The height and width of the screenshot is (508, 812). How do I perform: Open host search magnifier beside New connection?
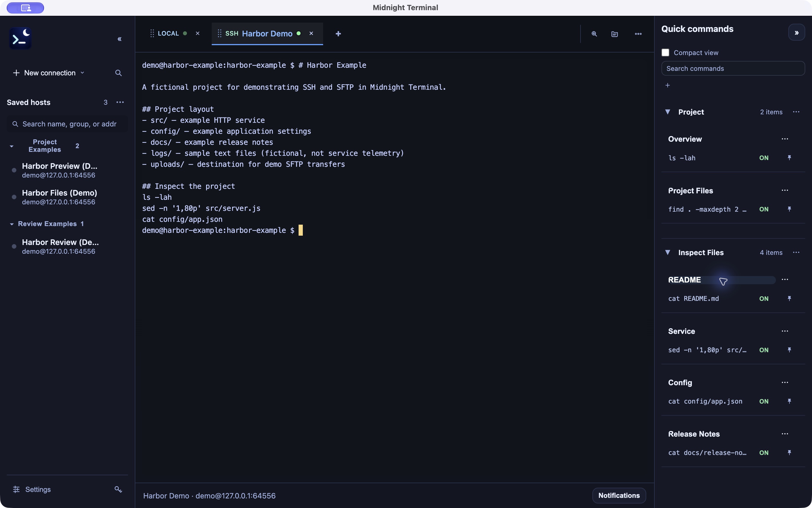point(118,73)
